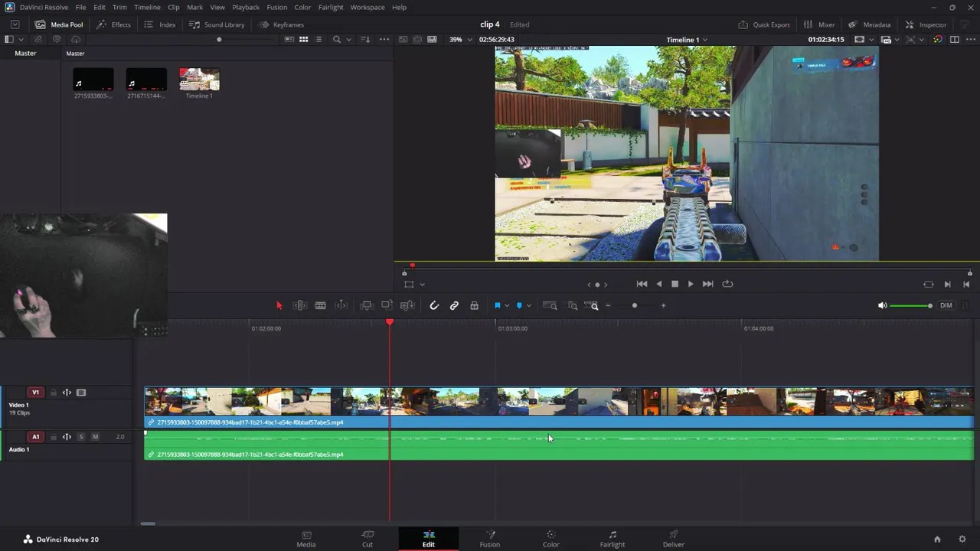Switch to the Cut page
This screenshot has height=551, width=980.
pos(367,539)
